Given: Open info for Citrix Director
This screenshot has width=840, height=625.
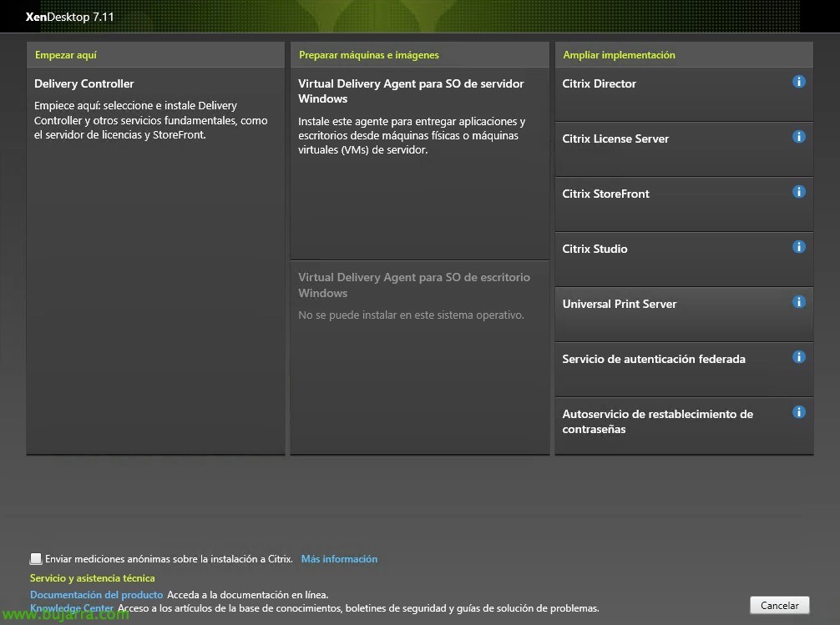Looking at the screenshot, I should click(798, 82).
